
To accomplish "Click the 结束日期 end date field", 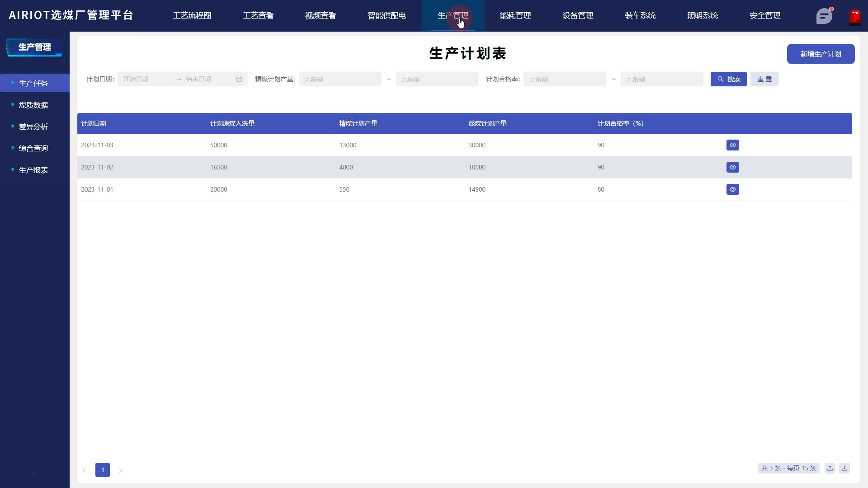I will (208, 79).
